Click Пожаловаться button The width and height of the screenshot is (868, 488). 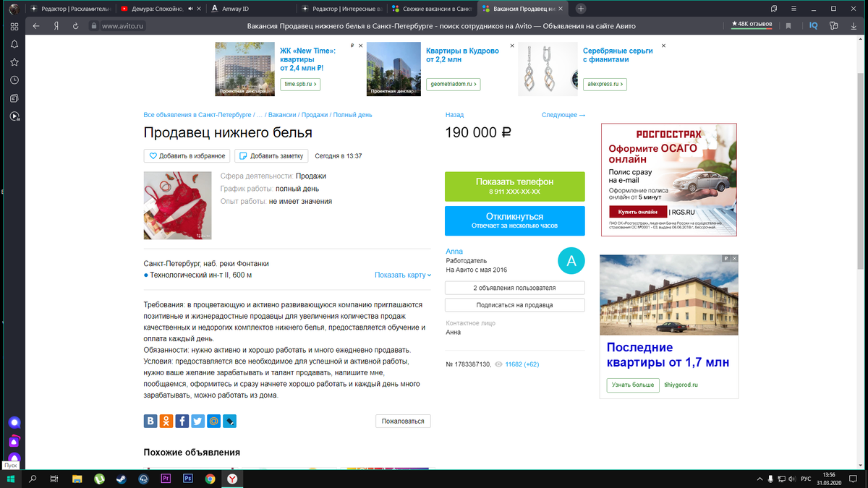pyautogui.click(x=403, y=421)
